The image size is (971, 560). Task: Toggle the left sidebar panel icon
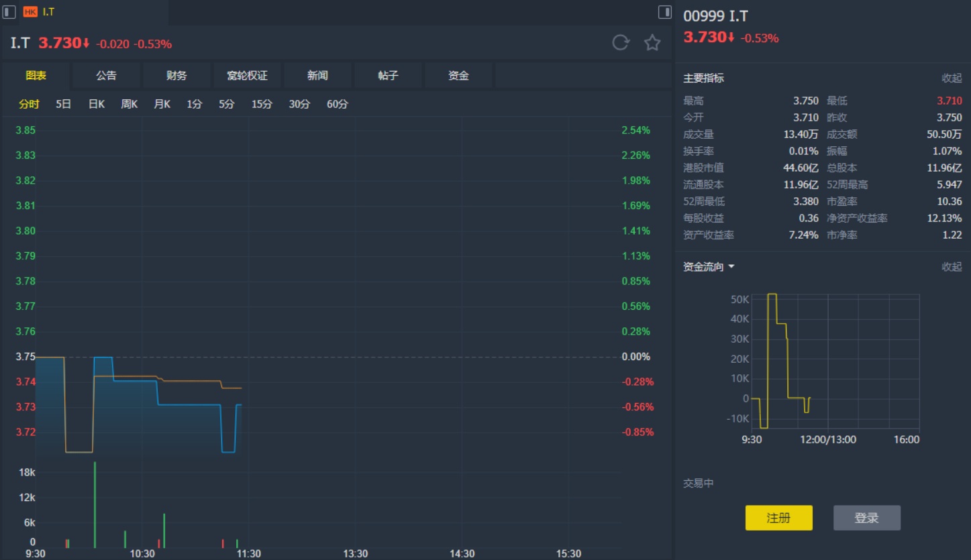[9, 12]
